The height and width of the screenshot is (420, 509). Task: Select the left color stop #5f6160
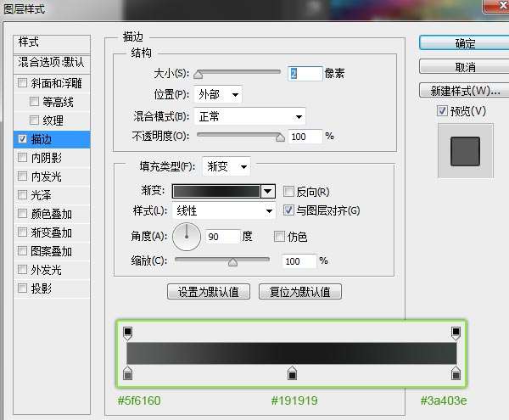[x=128, y=373]
